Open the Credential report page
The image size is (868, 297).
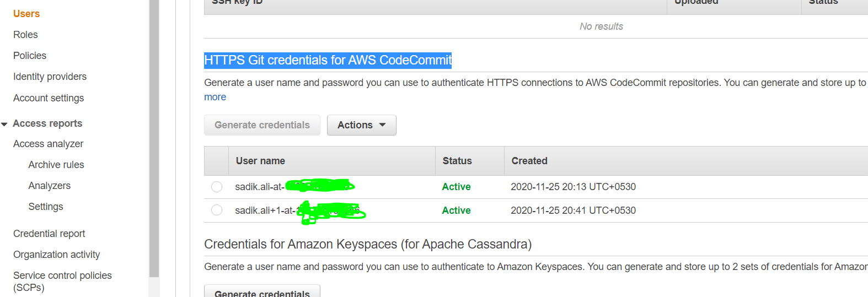(x=49, y=234)
